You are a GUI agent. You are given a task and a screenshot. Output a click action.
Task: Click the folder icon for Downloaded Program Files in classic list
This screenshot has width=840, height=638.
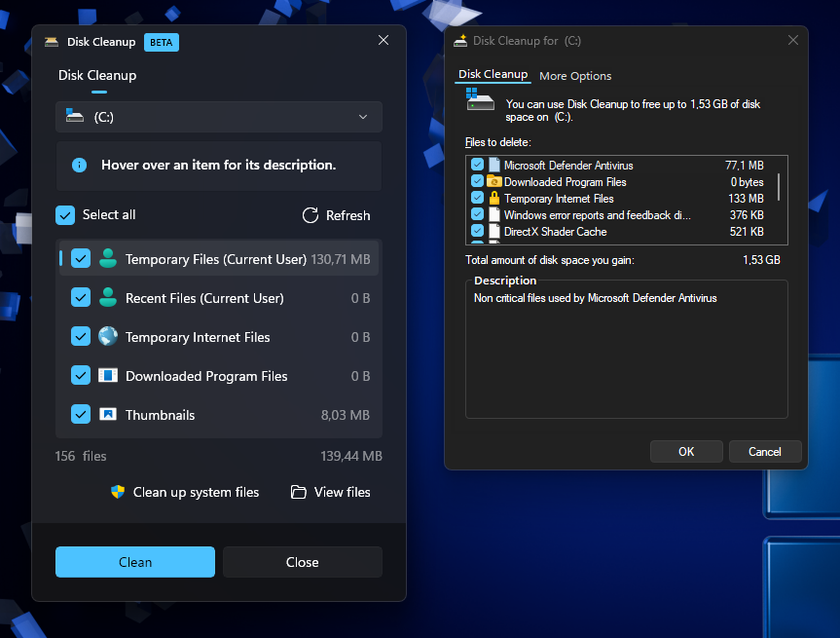493,182
